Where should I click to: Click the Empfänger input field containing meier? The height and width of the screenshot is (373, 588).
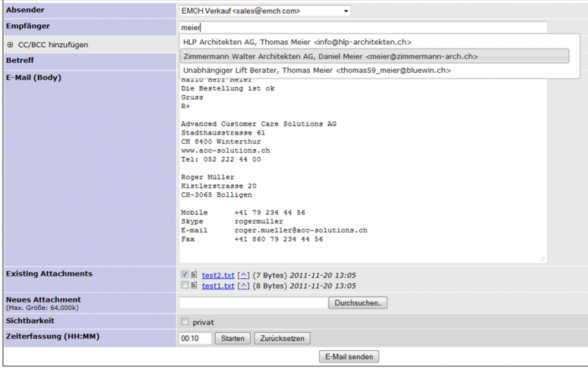[363, 27]
